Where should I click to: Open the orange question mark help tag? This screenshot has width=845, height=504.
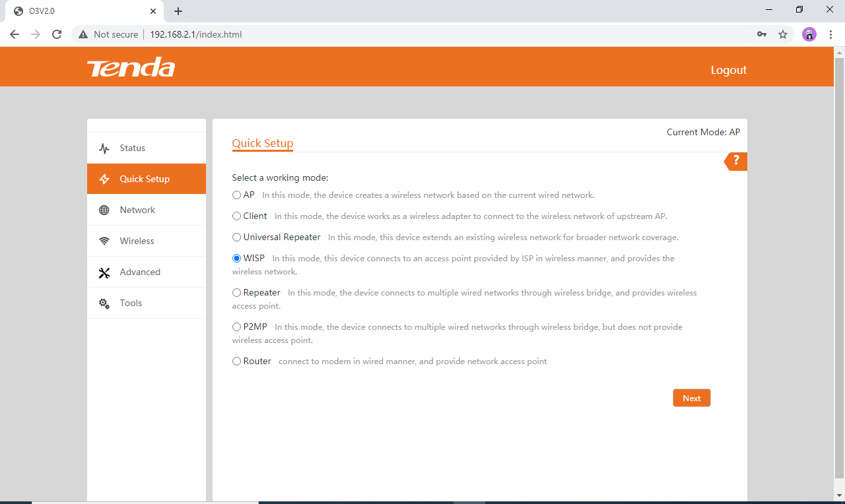tap(736, 161)
